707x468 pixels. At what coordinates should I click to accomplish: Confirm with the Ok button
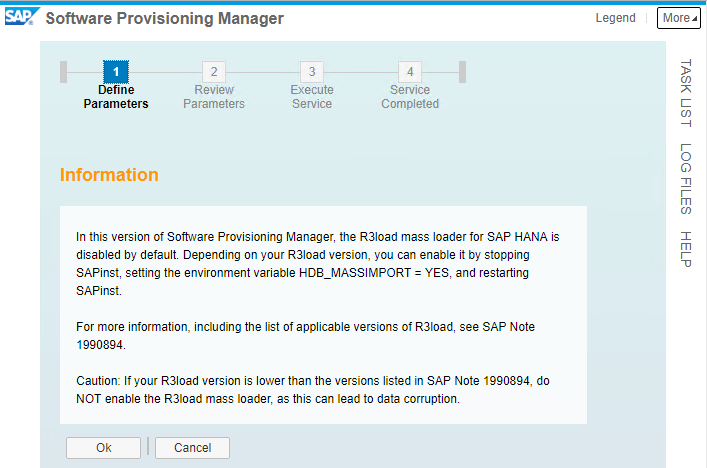(x=103, y=448)
